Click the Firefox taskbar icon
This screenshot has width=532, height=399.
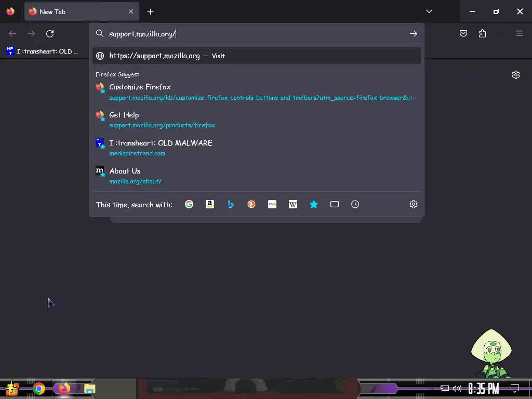64,389
